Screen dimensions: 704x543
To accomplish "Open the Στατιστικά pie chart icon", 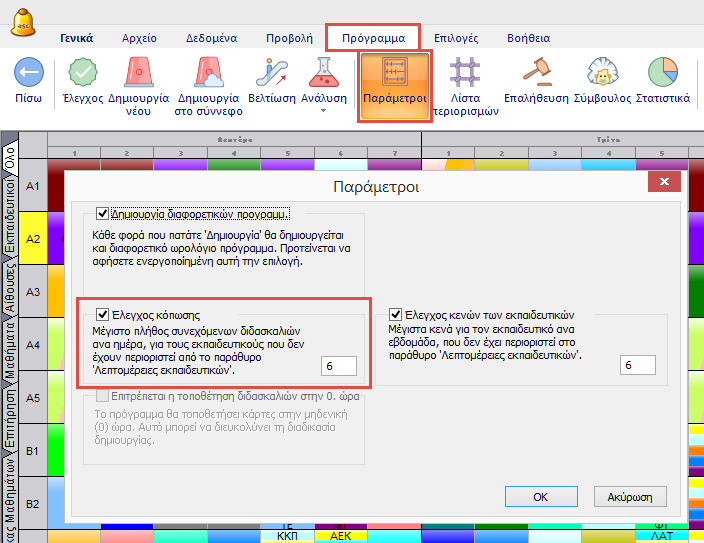I will tap(660, 73).
